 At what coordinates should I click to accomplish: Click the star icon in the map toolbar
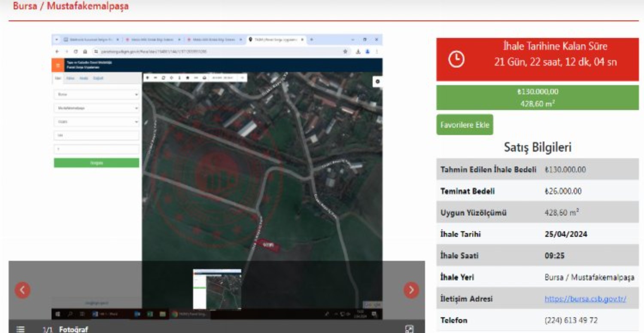tap(188, 78)
